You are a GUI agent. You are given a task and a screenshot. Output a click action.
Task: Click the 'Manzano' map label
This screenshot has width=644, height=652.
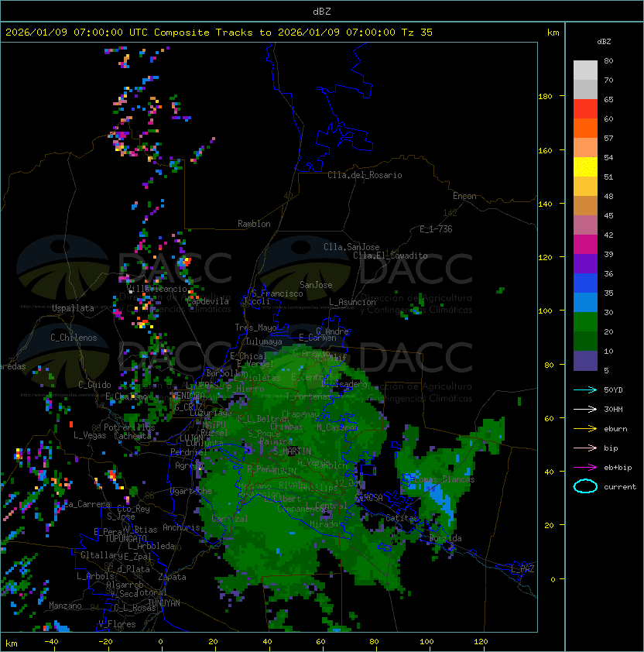point(65,606)
